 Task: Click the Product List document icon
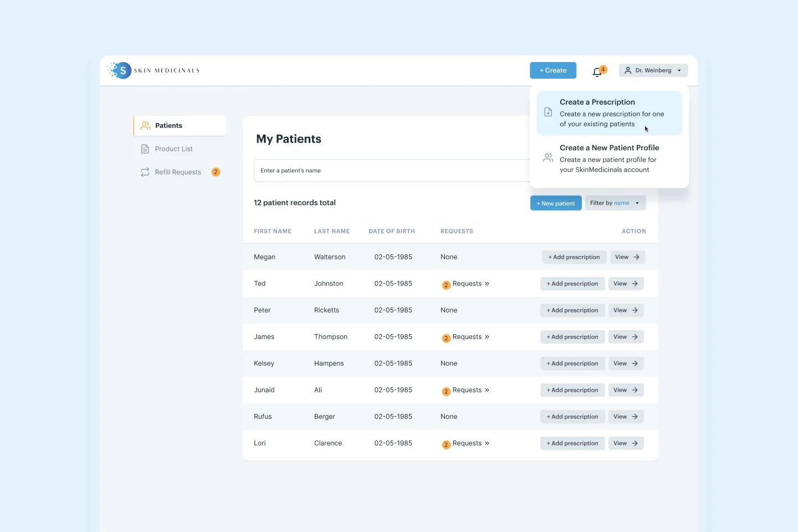click(x=145, y=149)
